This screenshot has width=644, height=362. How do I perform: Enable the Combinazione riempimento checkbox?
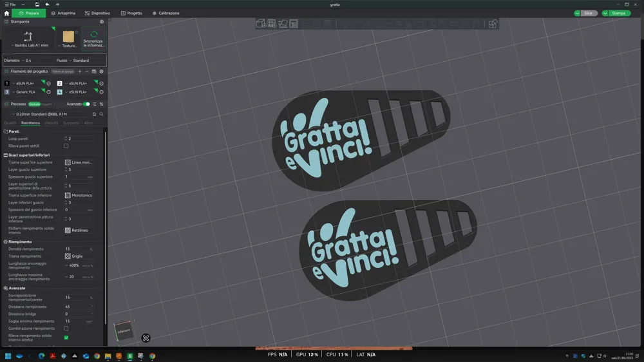[x=66, y=329]
